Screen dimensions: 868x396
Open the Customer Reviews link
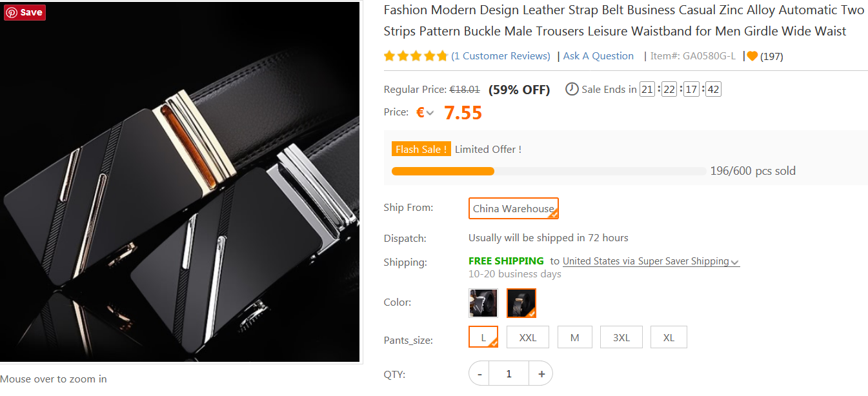[x=501, y=56]
